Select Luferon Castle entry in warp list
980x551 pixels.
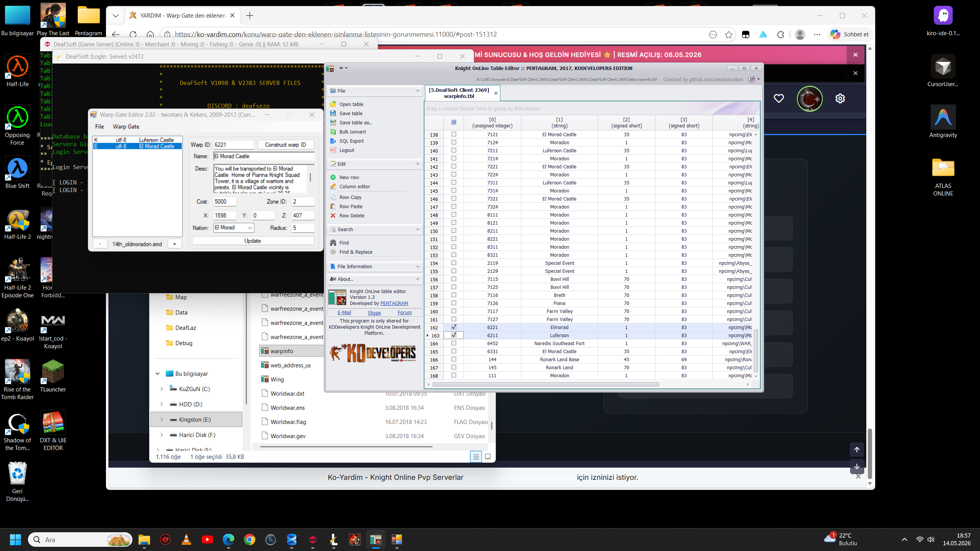(137, 140)
